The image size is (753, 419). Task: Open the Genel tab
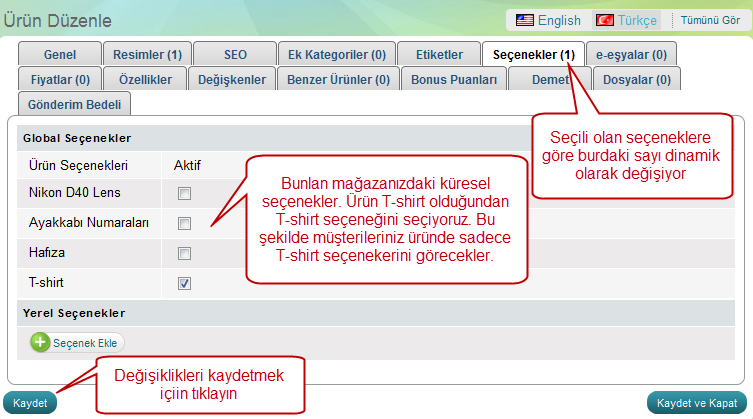point(61,54)
